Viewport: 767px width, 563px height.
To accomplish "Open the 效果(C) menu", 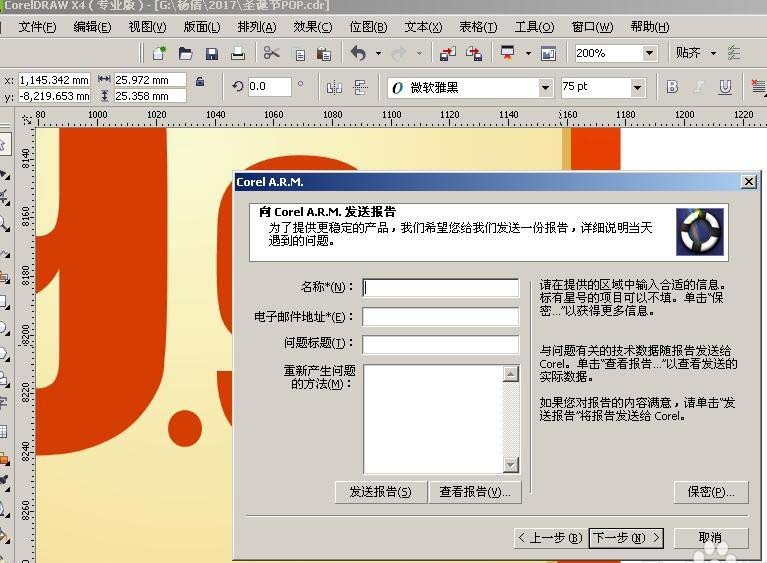I will (x=313, y=27).
